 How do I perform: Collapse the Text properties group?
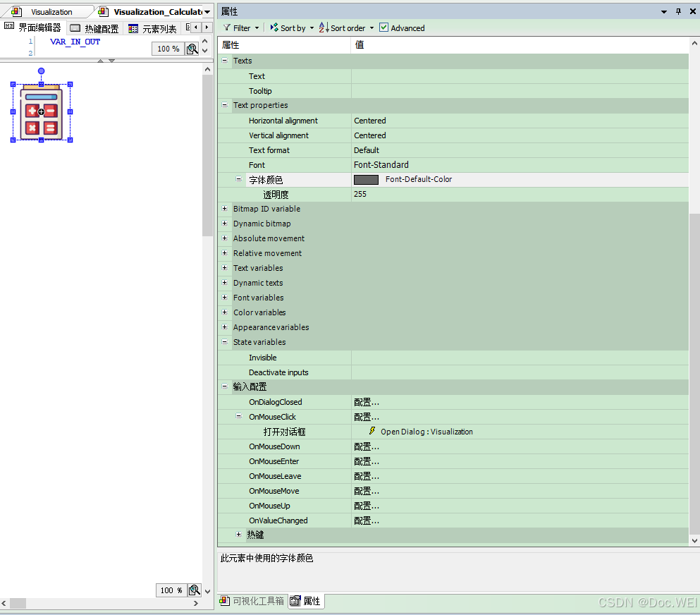(x=225, y=105)
